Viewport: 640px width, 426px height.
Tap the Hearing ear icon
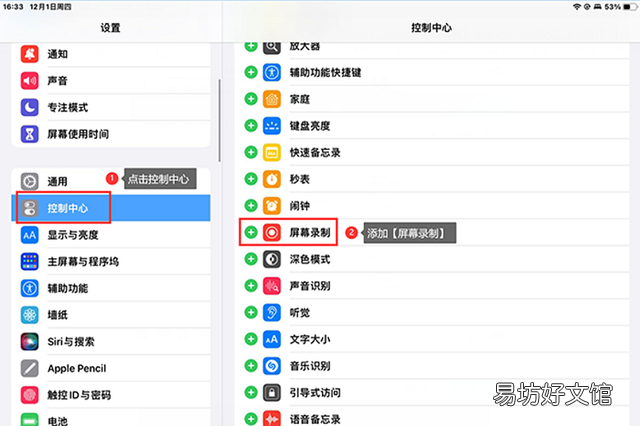272,313
